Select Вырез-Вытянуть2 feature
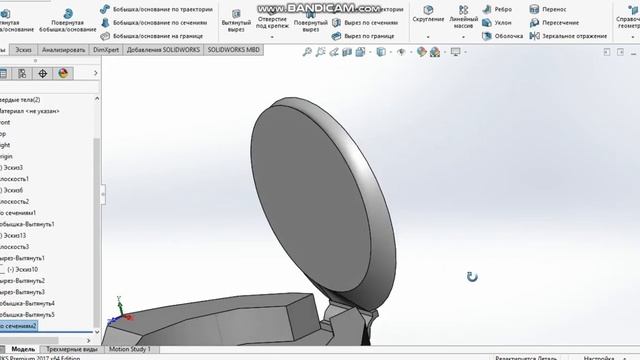640x360 pixels. click(x=22, y=281)
